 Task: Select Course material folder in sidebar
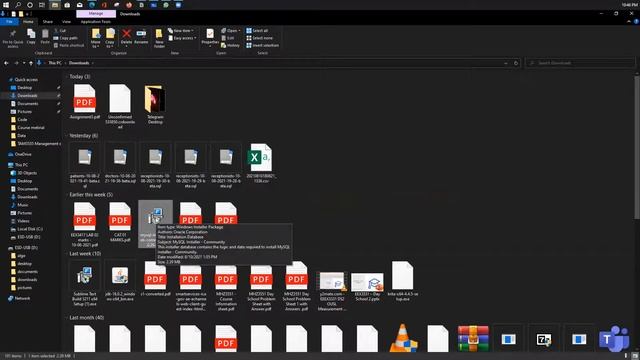click(31, 127)
